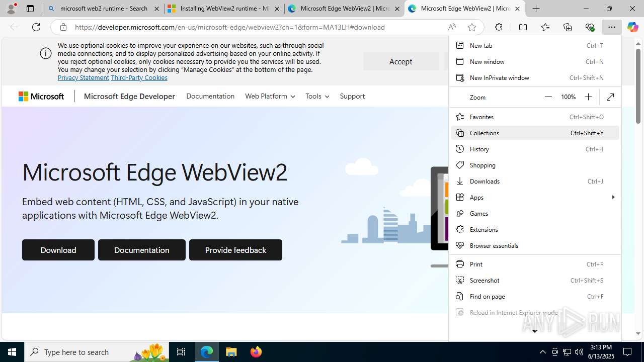The height and width of the screenshot is (362, 644).
Task: Select New window menu item
Action: [x=535, y=61]
